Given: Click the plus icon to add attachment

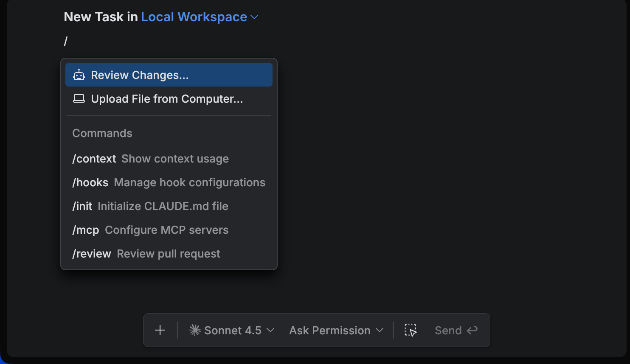Looking at the screenshot, I should coord(160,330).
